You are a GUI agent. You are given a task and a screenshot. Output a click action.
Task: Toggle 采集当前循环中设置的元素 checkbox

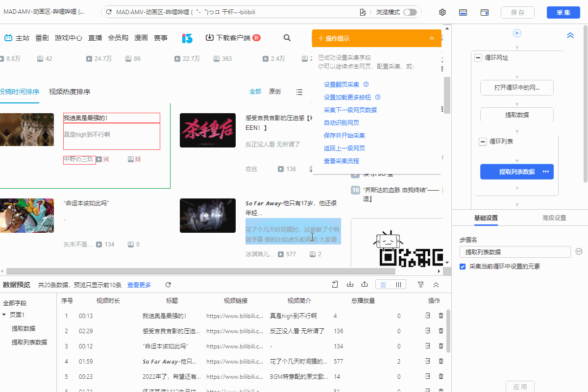[463, 267]
